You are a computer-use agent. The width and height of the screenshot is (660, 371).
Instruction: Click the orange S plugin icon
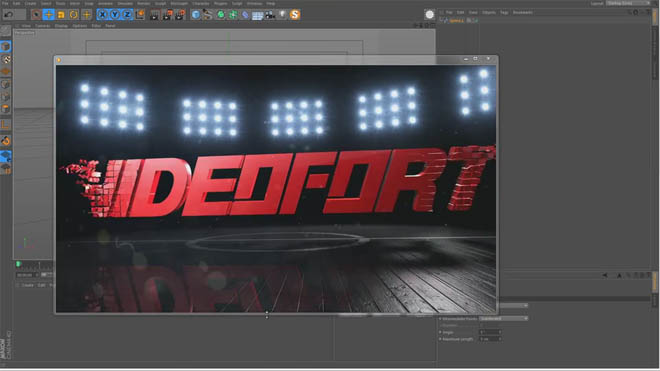pos(295,15)
